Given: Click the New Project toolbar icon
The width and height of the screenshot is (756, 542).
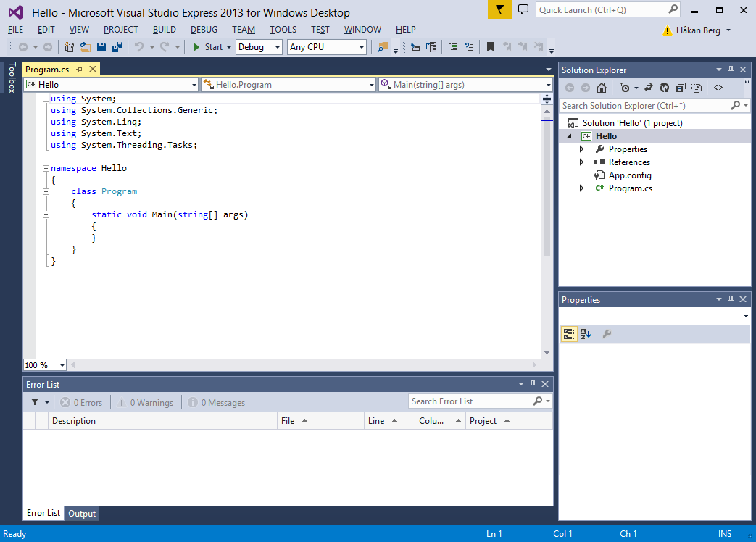Looking at the screenshot, I should tap(69, 46).
